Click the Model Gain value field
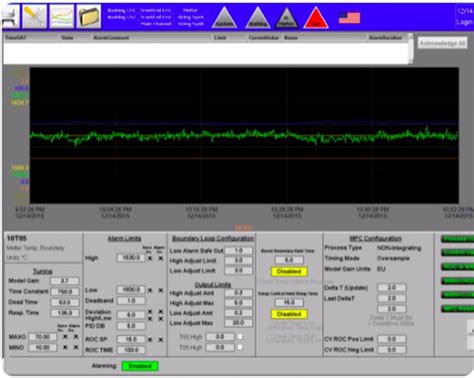Viewport: 474px width, 378px height. 65,281
